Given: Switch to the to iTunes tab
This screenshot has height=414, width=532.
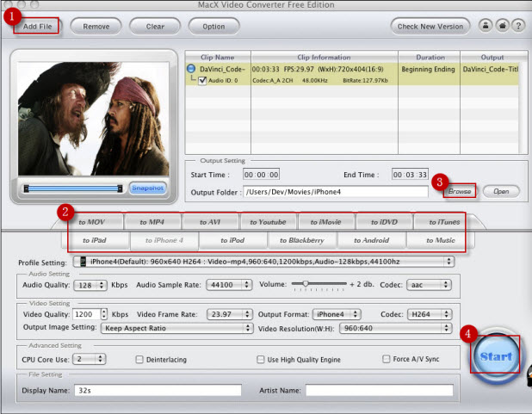Looking at the screenshot, I should click(444, 222).
